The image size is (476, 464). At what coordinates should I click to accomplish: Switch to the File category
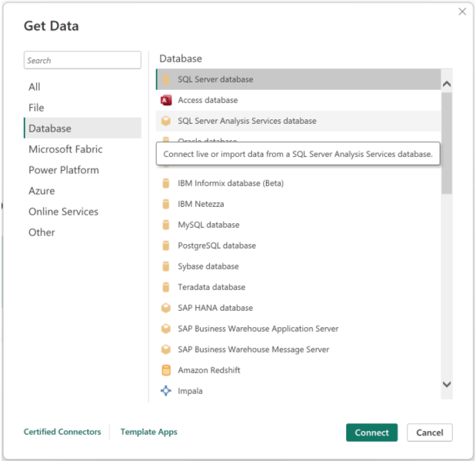(x=36, y=108)
